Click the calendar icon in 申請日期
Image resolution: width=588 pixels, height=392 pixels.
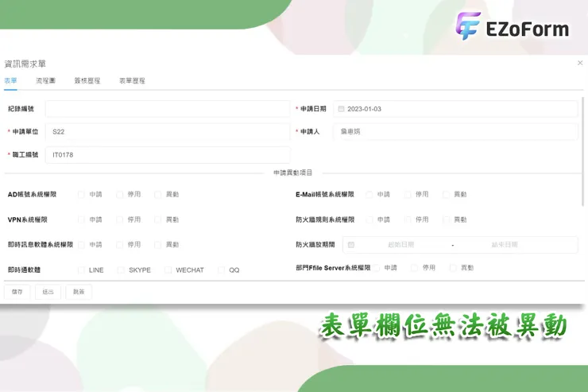(x=341, y=109)
